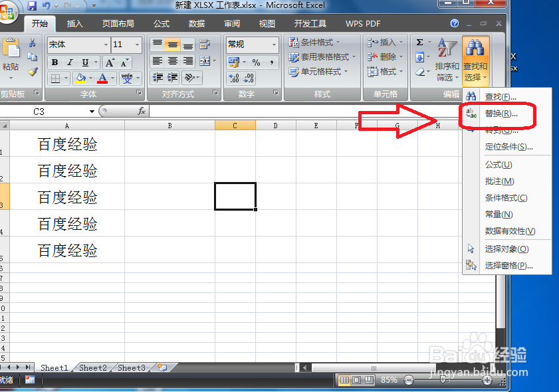Click the 删除 delete cells button
The image size is (559, 392).
pos(385,57)
